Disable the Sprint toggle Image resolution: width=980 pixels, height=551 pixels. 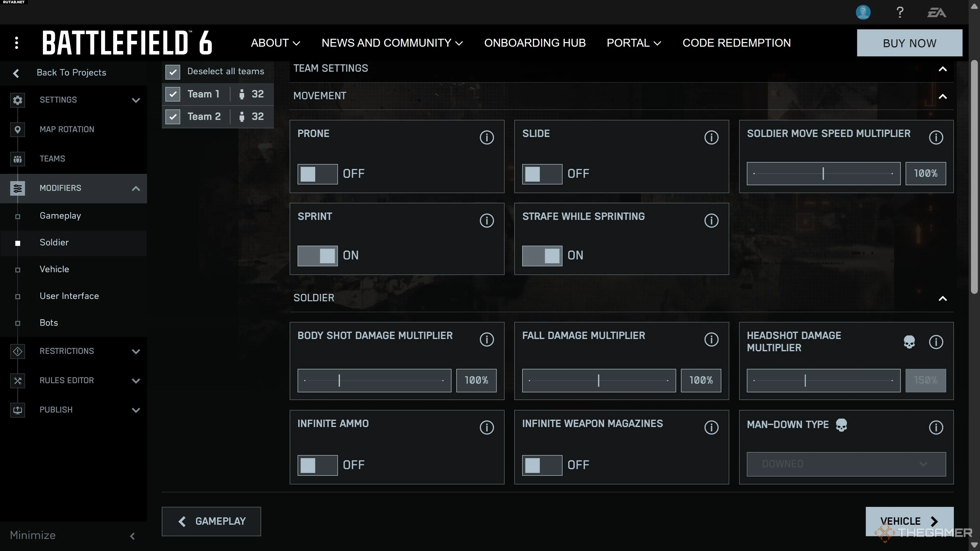point(317,256)
